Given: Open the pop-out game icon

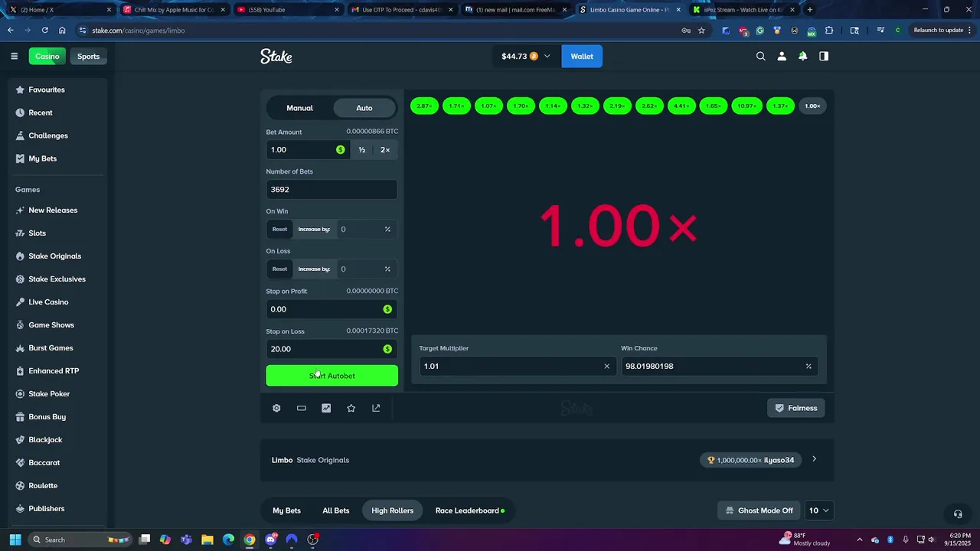Looking at the screenshot, I should (x=376, y=408).
